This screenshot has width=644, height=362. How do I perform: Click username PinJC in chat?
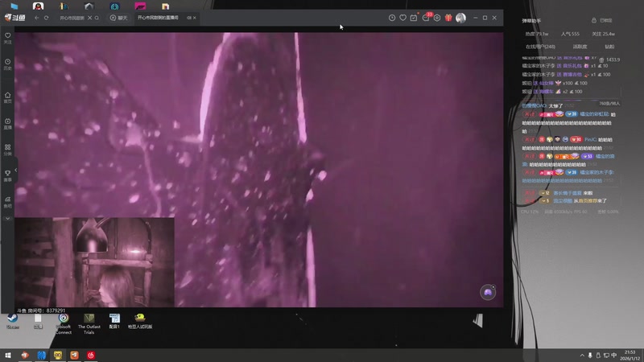coord(590,139)
